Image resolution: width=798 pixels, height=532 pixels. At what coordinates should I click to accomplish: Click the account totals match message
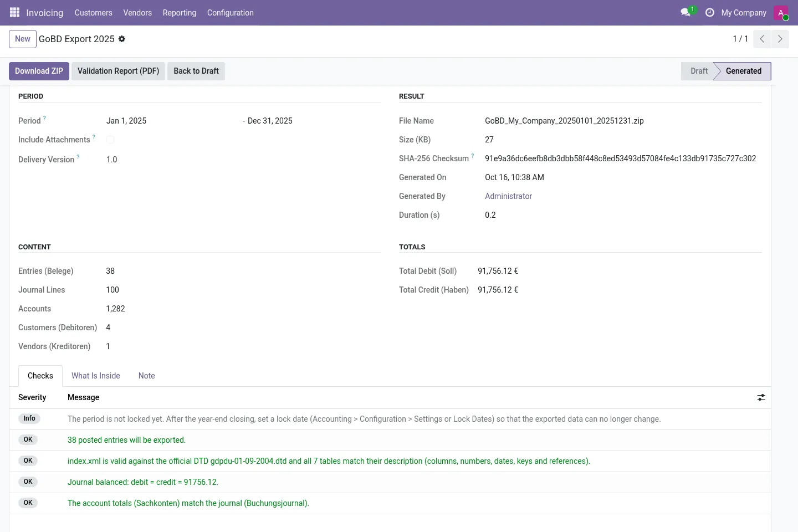(188, 503)
